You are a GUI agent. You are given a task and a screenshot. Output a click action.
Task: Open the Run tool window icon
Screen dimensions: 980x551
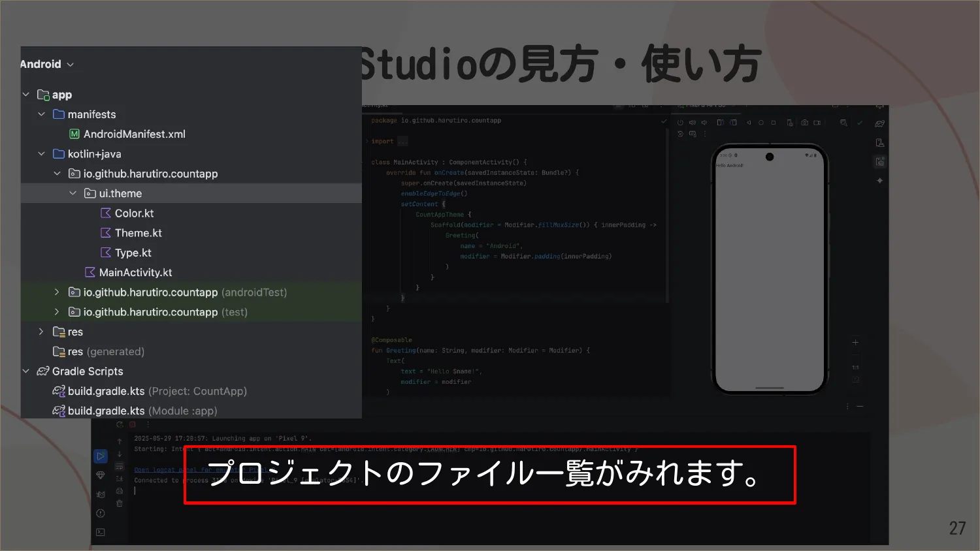(x=100, y=456)
